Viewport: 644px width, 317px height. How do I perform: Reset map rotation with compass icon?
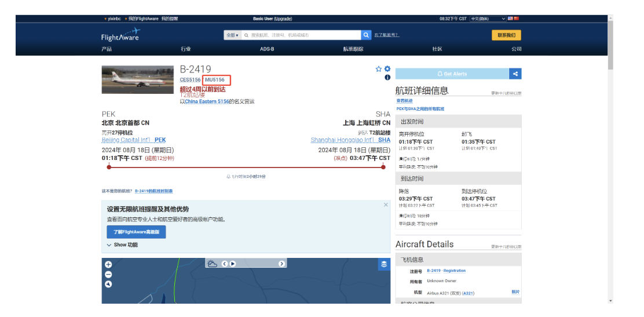108,284
